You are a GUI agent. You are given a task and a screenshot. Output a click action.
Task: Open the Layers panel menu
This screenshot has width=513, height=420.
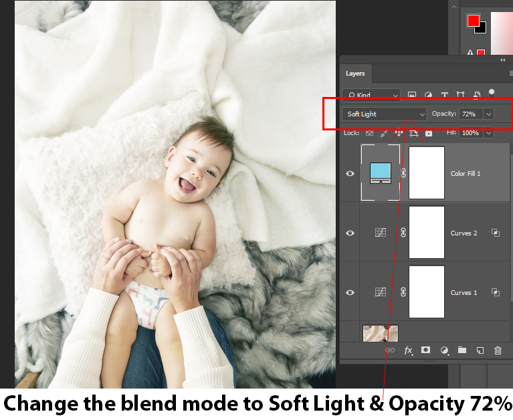tap(511, 74)
